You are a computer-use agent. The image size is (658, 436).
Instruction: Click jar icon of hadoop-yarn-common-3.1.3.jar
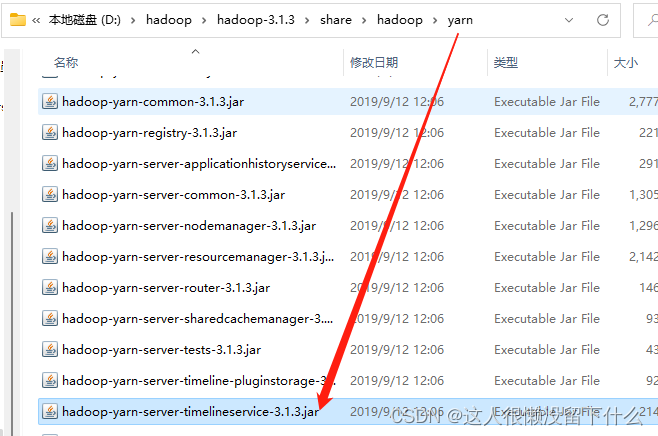pos(50,102)
